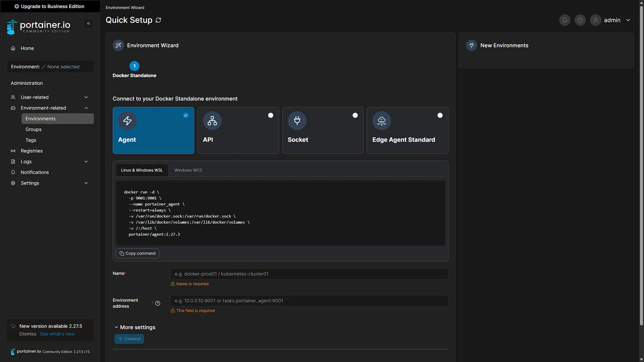The width and height of the screenshot is (644, 362).
Task: Click Environment address help tooltip icon
Action: 158,303
